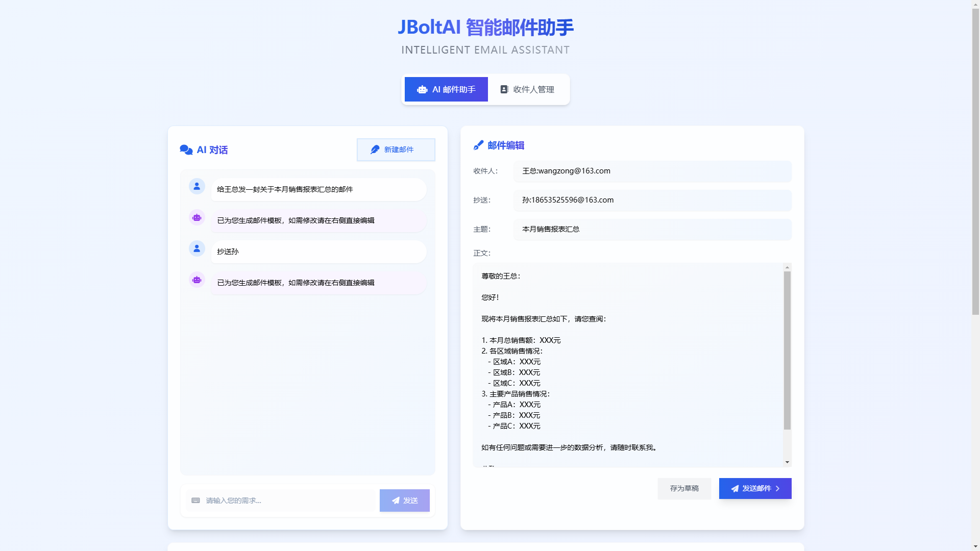Click the 邮件编辑 panel heading

pos(506,145)
